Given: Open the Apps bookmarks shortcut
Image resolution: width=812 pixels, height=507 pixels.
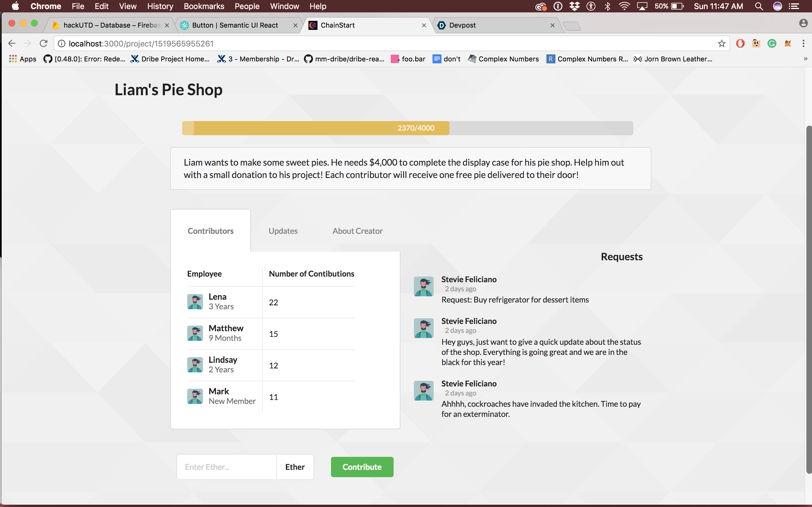Looking at the screenshot, I should [23, 59].
